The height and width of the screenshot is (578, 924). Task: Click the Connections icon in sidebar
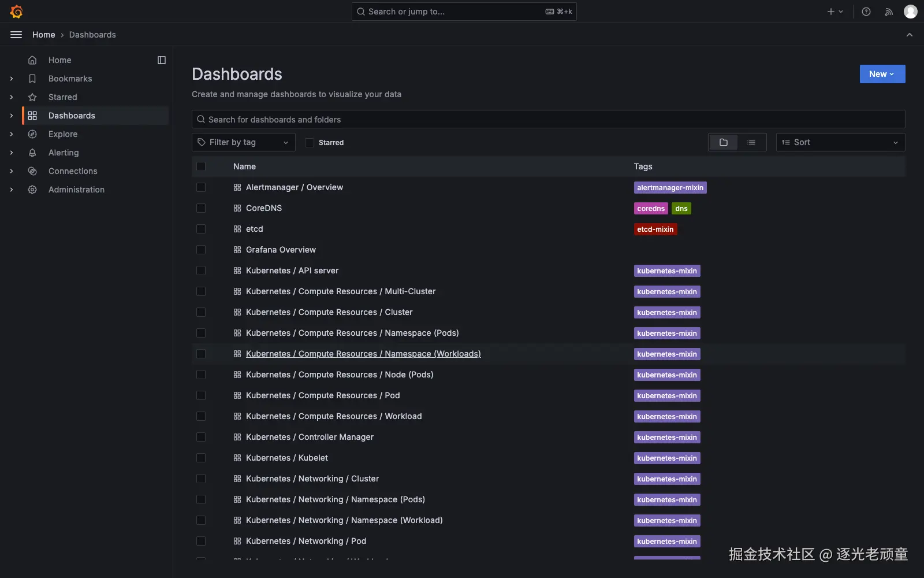pos(32,171)
